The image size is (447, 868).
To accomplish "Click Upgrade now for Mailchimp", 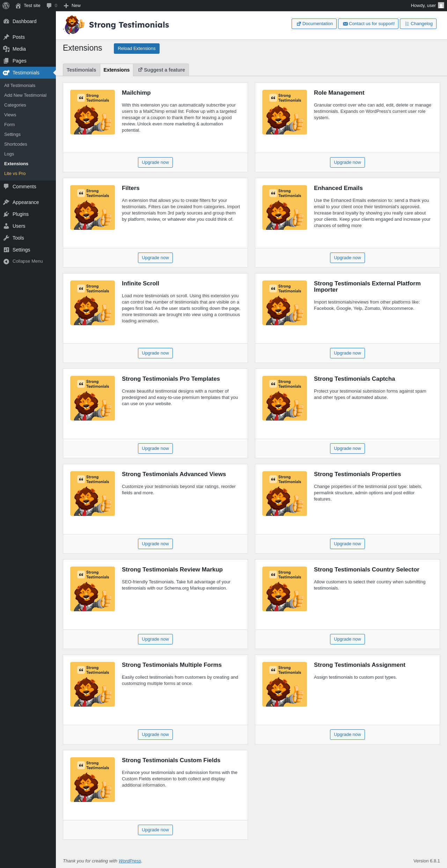I will [x=155, y=162].
